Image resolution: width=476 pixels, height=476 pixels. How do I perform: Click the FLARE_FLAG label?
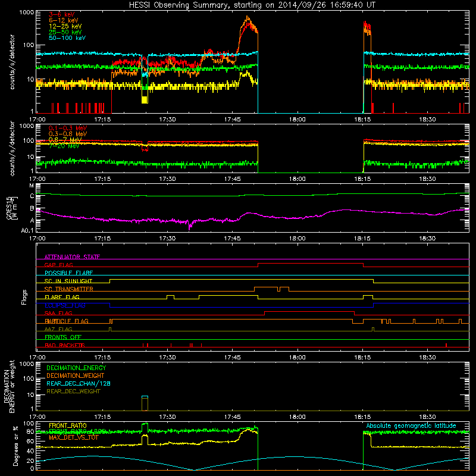tap(62, 297)
